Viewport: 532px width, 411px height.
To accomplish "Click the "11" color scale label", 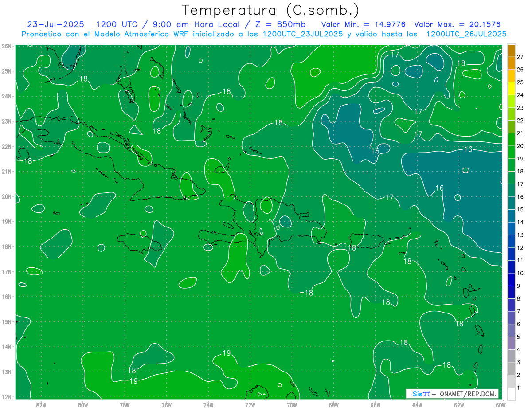I will (520, 260).
